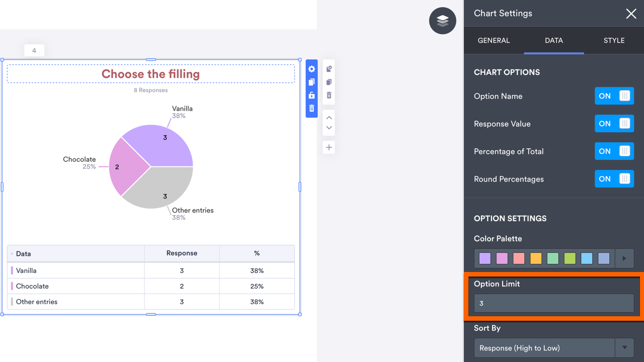Move page down with the down arrow

tap(329, 128)
